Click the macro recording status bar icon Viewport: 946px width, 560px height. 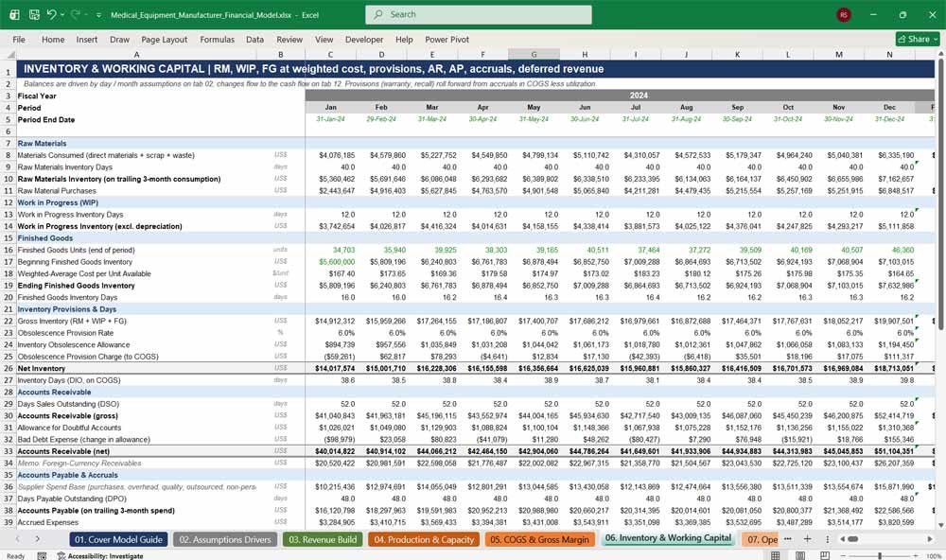pos(42,555)
